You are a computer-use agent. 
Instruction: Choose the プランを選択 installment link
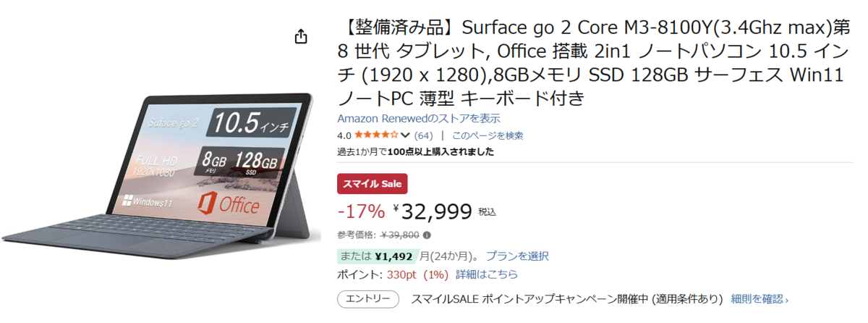517,256
